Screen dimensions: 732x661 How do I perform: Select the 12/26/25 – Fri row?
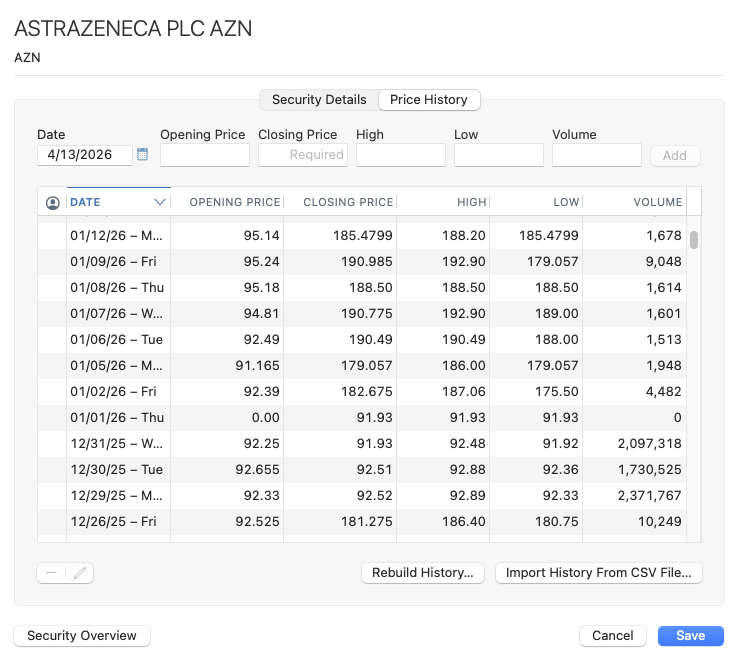[362, 522]
